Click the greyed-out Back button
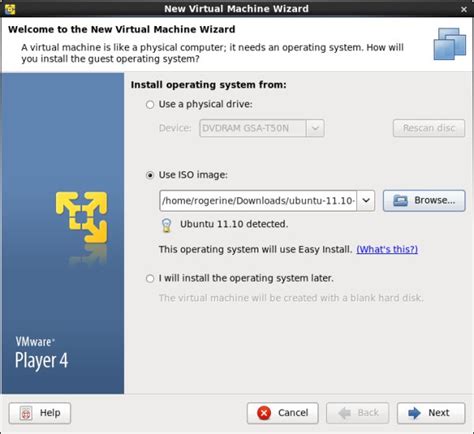Screen dimensions: 474x434 [357, 413]
